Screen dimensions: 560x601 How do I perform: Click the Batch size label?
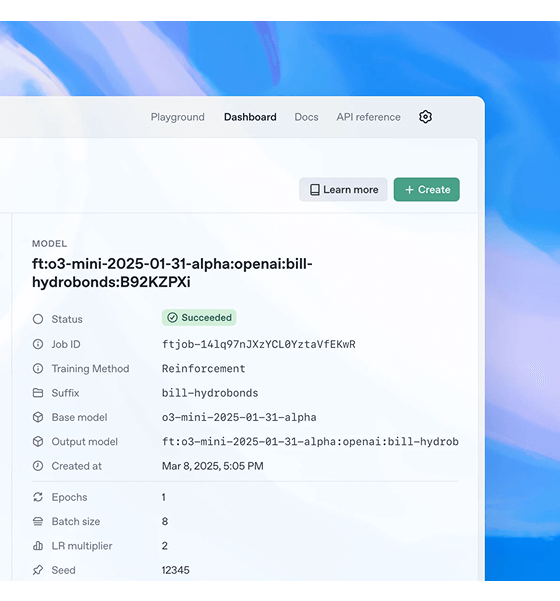point(76,521)
